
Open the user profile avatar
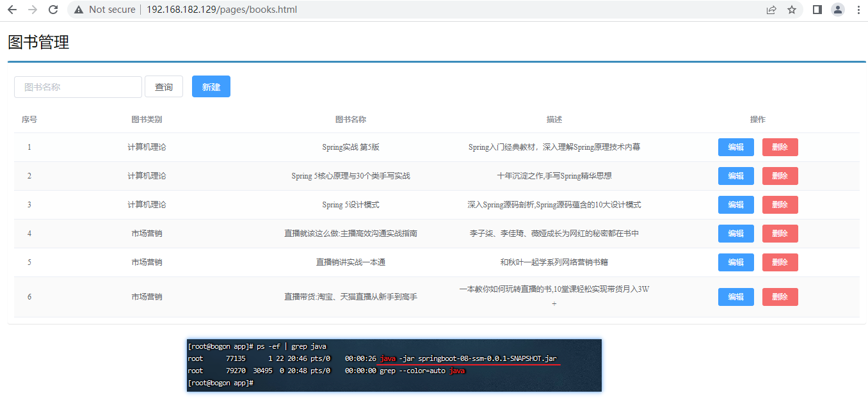[837, 10]
